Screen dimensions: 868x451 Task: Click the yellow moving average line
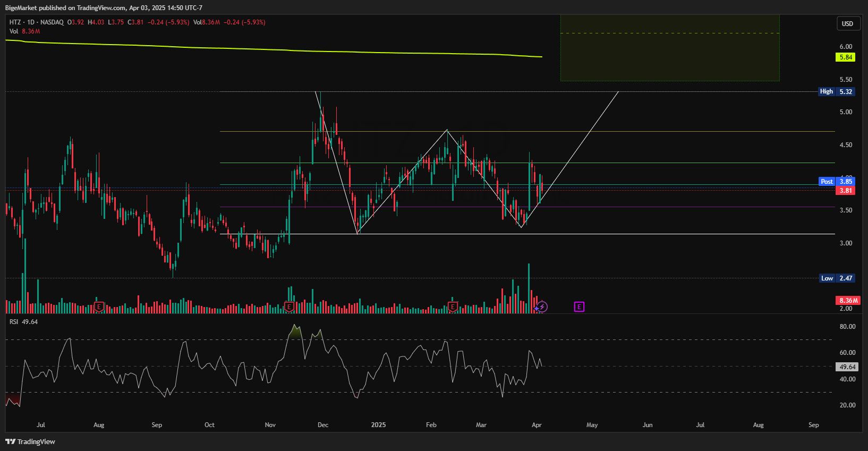[x=274, y=49]
